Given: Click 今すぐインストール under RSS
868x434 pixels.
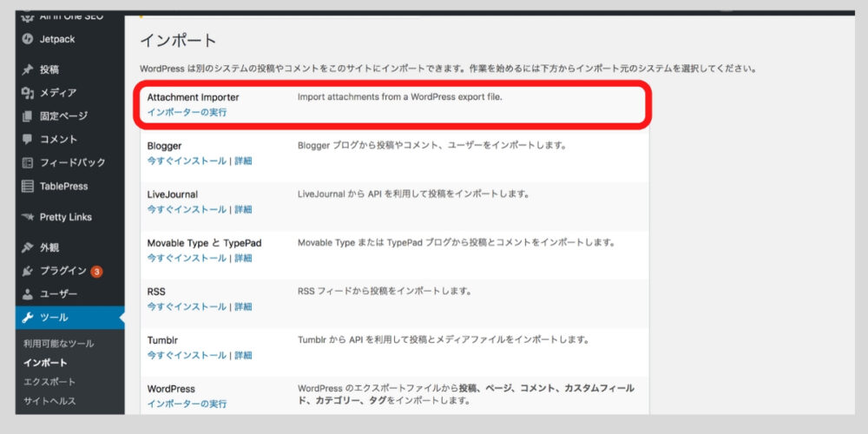Looking at the screenshot, I should (x=187, y=306).
